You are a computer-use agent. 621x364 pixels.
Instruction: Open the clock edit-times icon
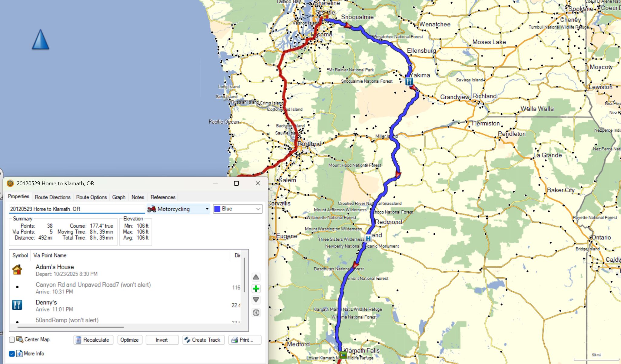256,313
